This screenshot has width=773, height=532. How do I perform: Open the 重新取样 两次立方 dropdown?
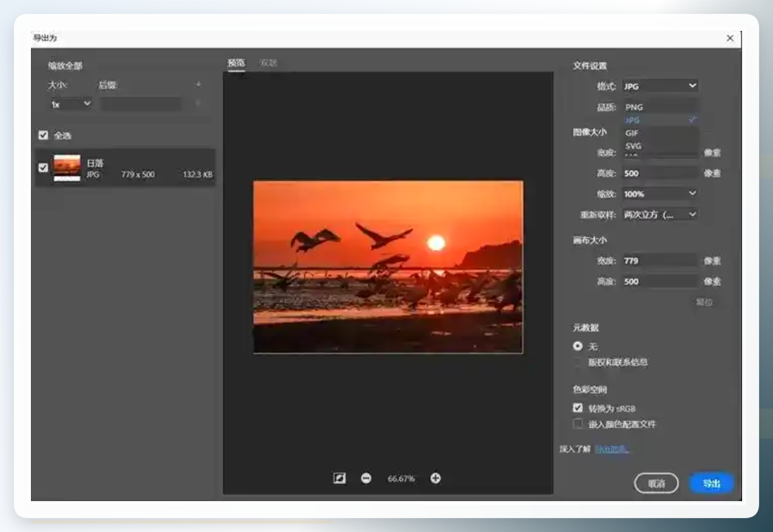(x=660, y=214)
